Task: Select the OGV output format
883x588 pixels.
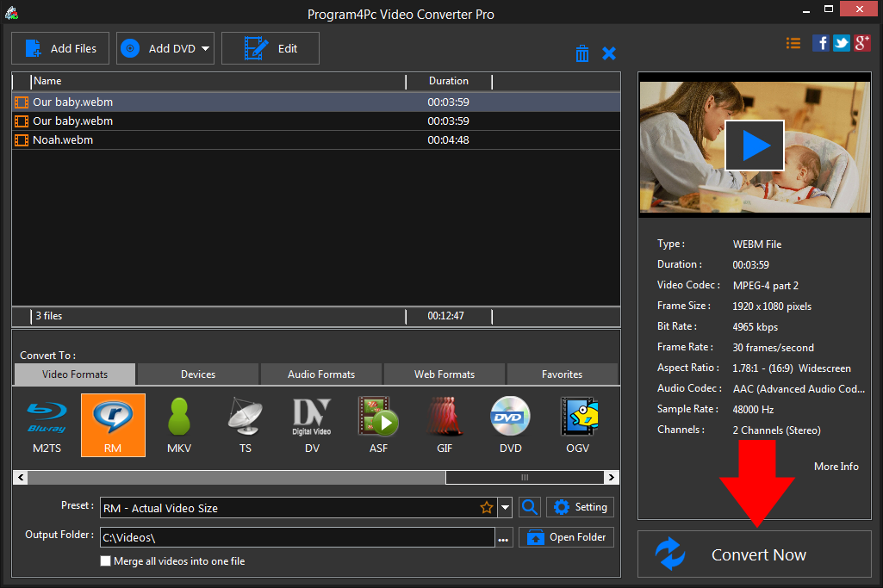Action: [x=577, y=424]
